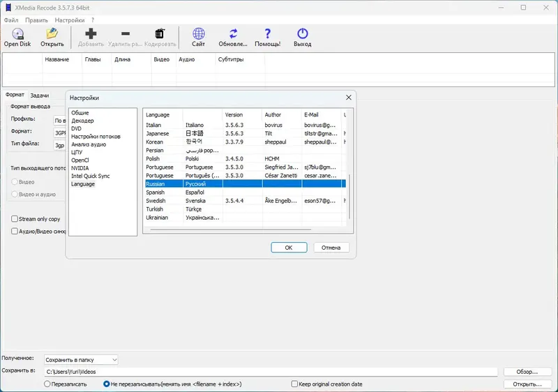Toggle Keep original creation date checkbox
The width and height of the screenshot is (558, 392).
point(294,384)
